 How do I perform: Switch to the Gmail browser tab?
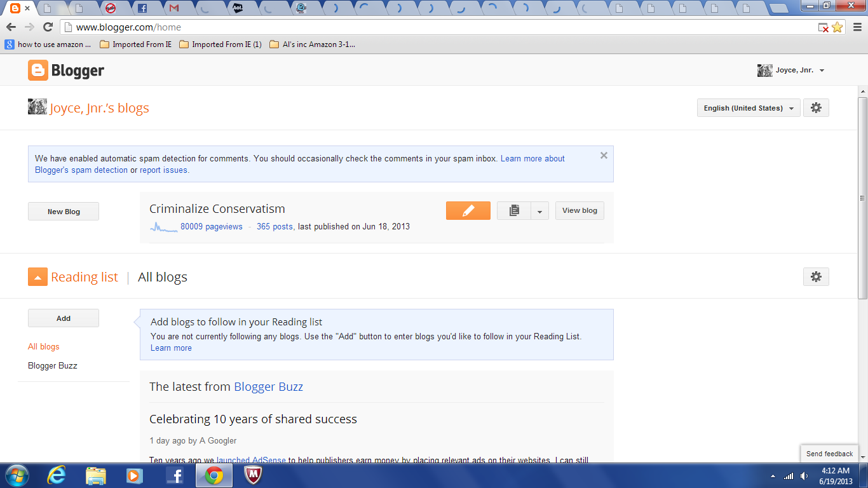[174, 8]
